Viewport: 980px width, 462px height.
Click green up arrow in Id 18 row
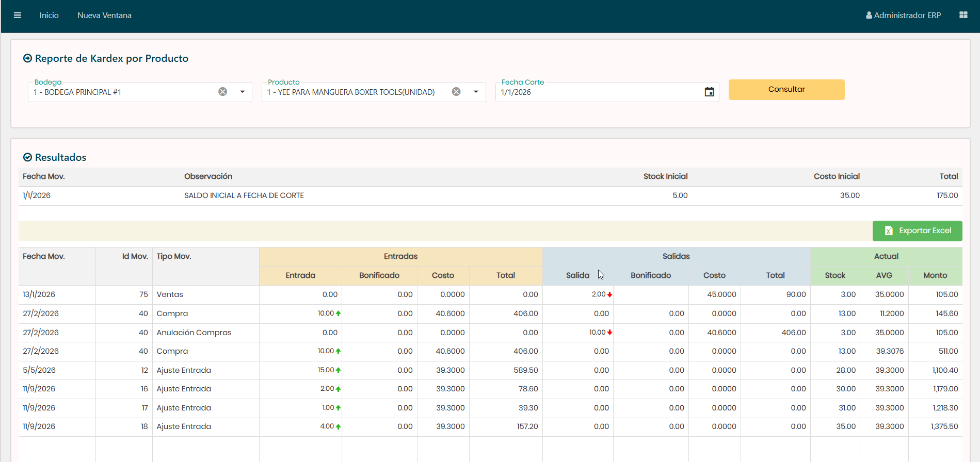point(338,426)
